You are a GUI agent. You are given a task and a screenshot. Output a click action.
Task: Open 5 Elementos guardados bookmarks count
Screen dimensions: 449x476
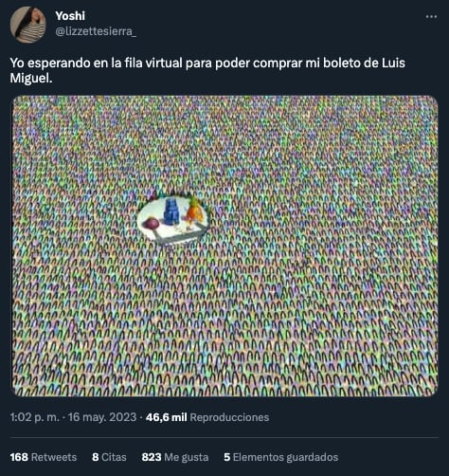point(281,457)
